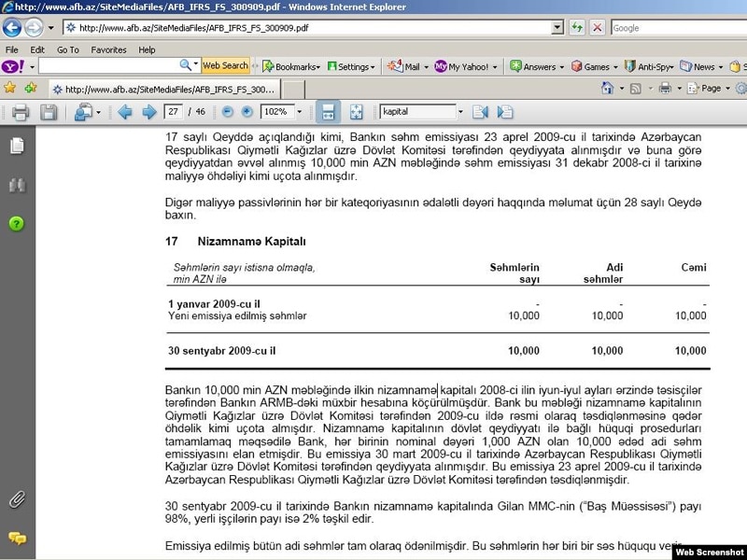747x560 pixels.
Task: Open the Attachments paperclip panel
Action: pos(16,498)
